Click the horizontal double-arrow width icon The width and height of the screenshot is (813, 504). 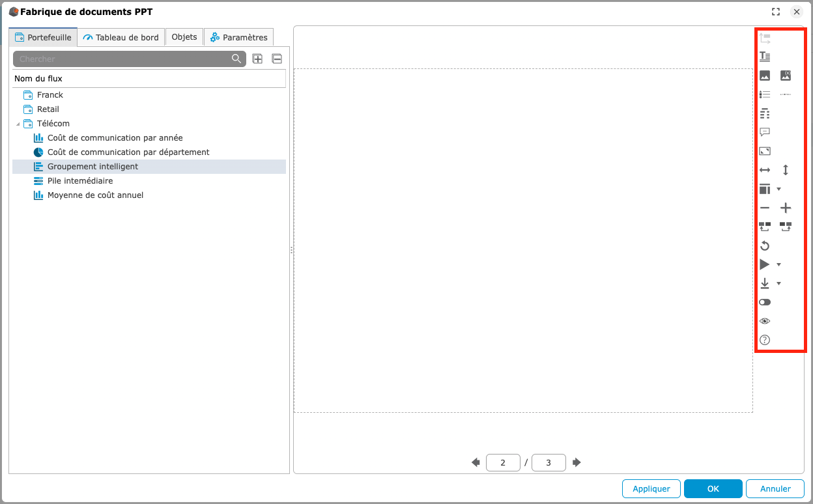point(765,170)
